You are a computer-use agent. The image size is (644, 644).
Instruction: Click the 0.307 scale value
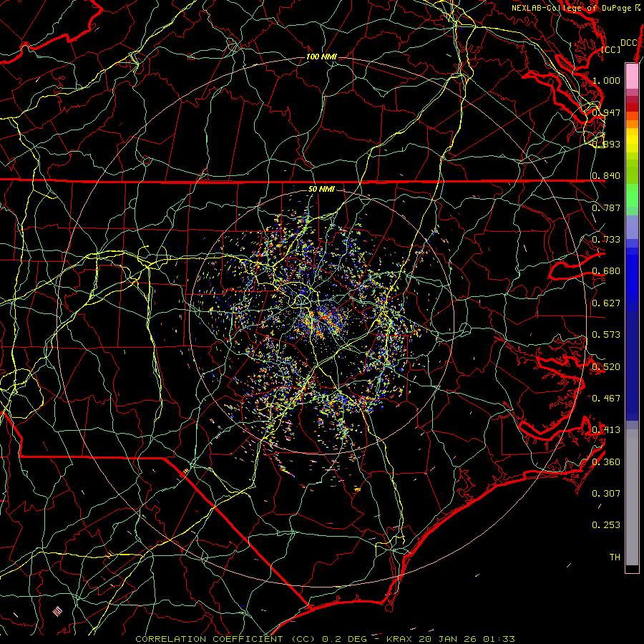606,494
